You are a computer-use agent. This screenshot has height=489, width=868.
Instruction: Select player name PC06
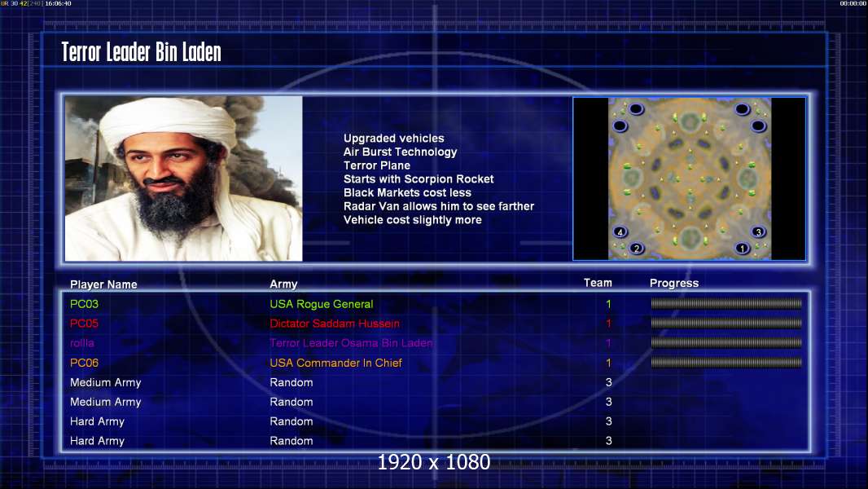[84, 363]
